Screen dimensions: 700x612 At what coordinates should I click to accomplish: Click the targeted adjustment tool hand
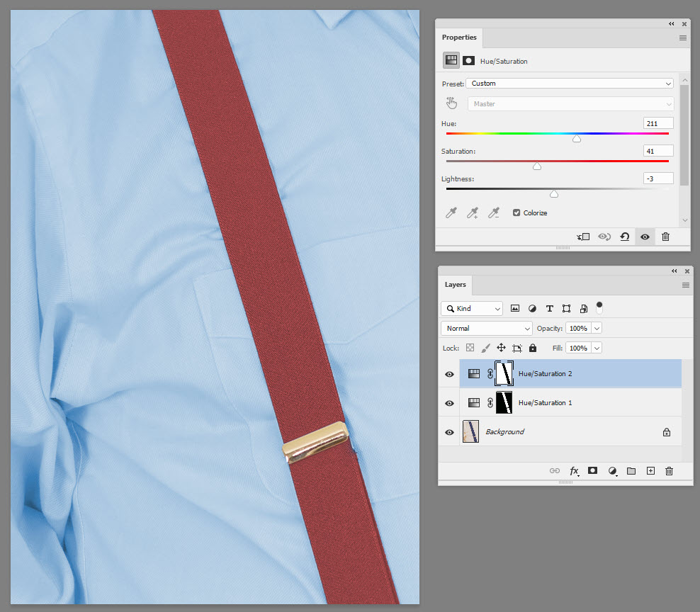451,103
